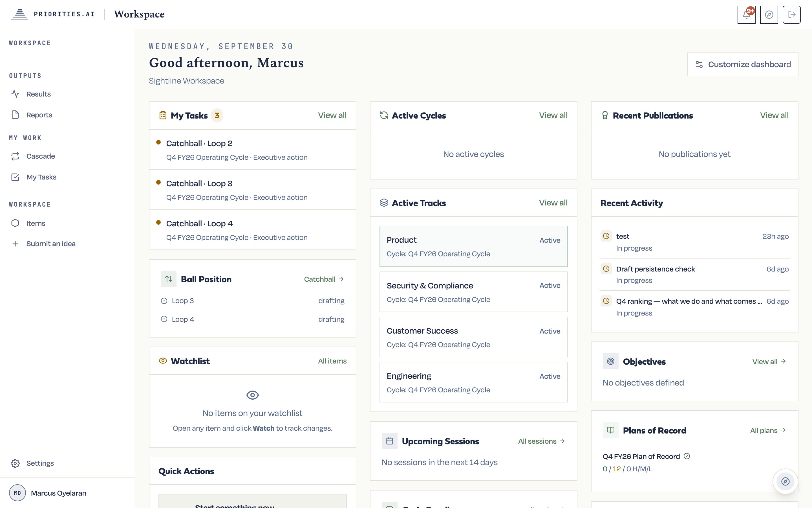Click the Settings gear icon
Viewport: 812px width, 508px height.
[x=15, y=463]
